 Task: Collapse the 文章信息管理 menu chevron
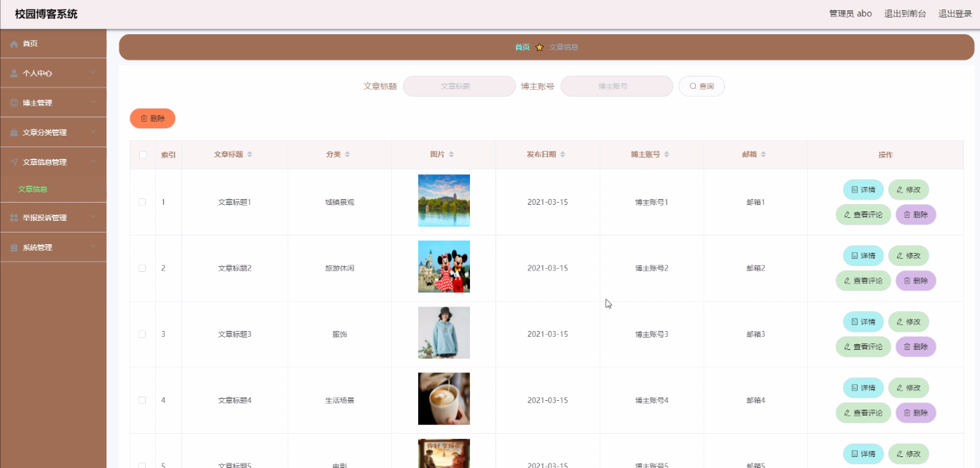tap(93, 162)
